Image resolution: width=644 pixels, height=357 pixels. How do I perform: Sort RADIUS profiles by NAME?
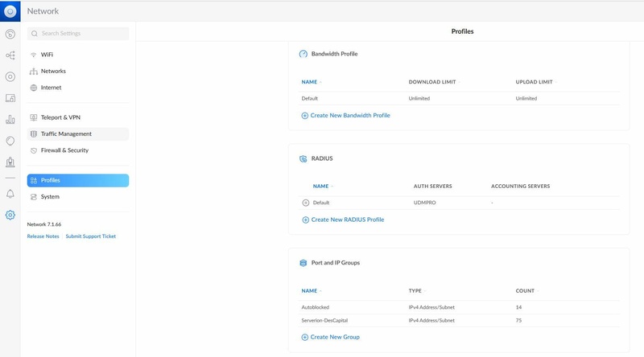(x=320, y=187)
